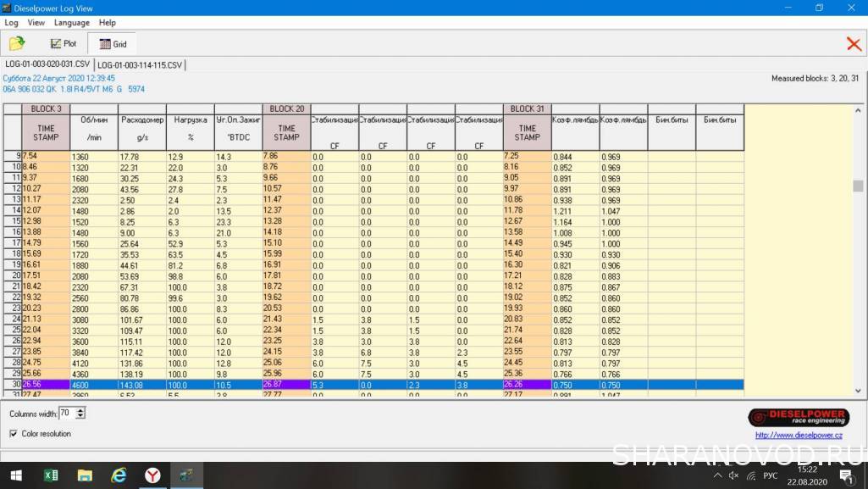868x489 pixels.
Task: Open Yandex browser from the taskbar
Action: (152, 475)
